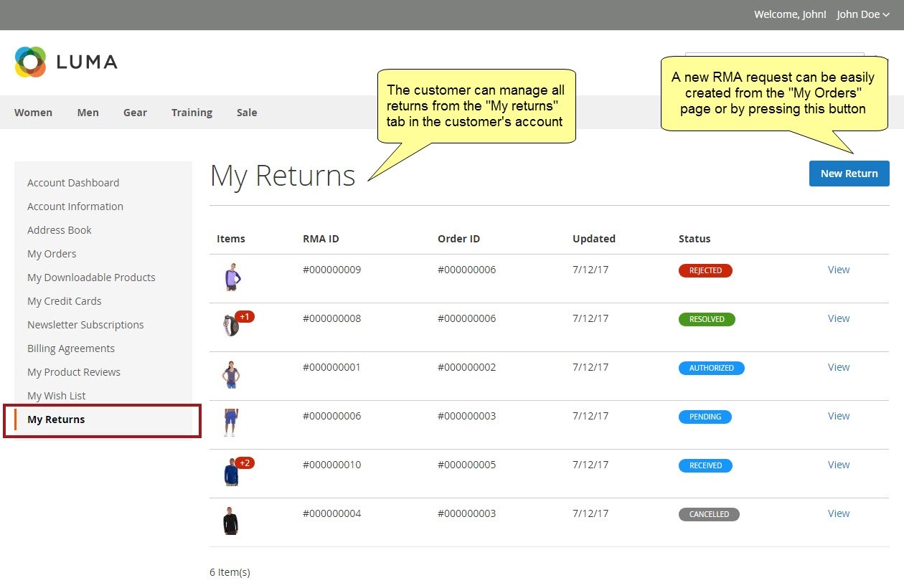Open My Product Reviews
904x588 pixels.
(x=74, y=372)
